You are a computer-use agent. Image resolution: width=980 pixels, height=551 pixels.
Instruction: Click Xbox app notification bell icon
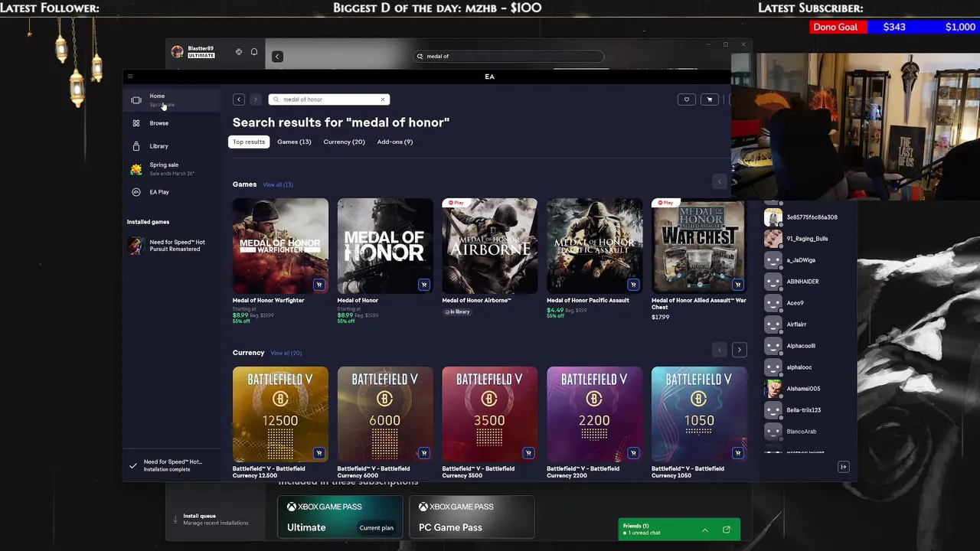pyautogui.click(x=254, y=52)
